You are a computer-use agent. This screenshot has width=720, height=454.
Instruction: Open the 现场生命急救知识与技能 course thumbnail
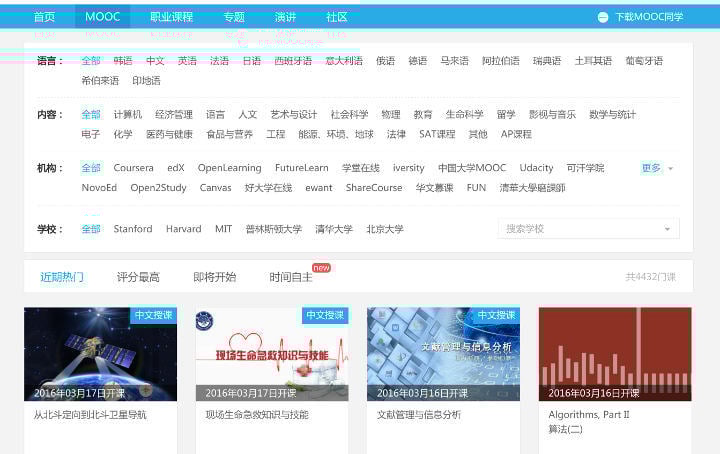click(x=272, y=354)
